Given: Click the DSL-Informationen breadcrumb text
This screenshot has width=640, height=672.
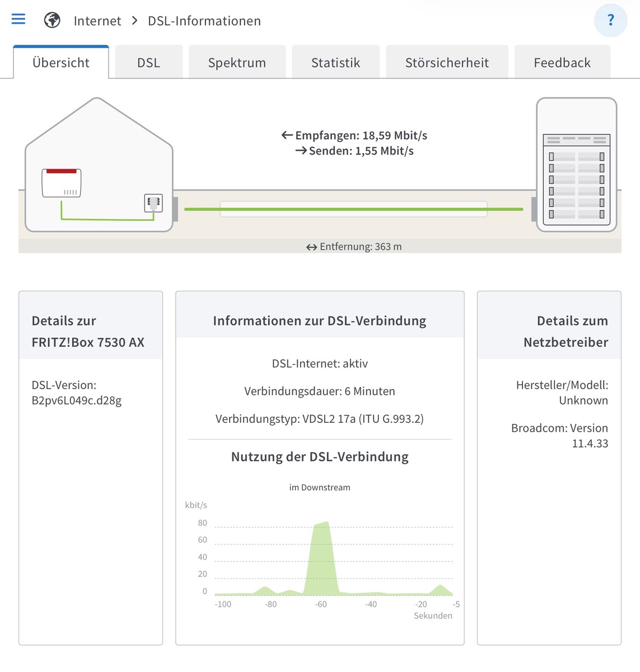Looking at the screenshot, I should pos(204,21).
